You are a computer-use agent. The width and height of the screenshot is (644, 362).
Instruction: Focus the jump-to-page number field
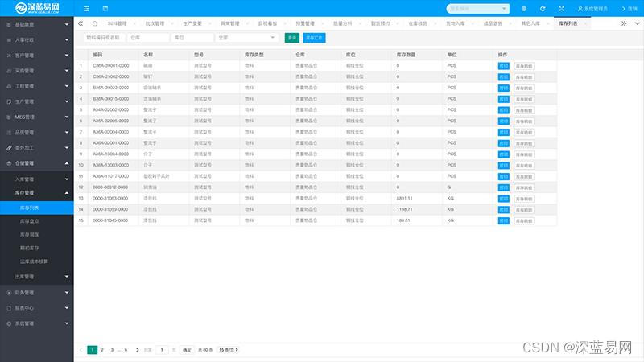(162, 350)
